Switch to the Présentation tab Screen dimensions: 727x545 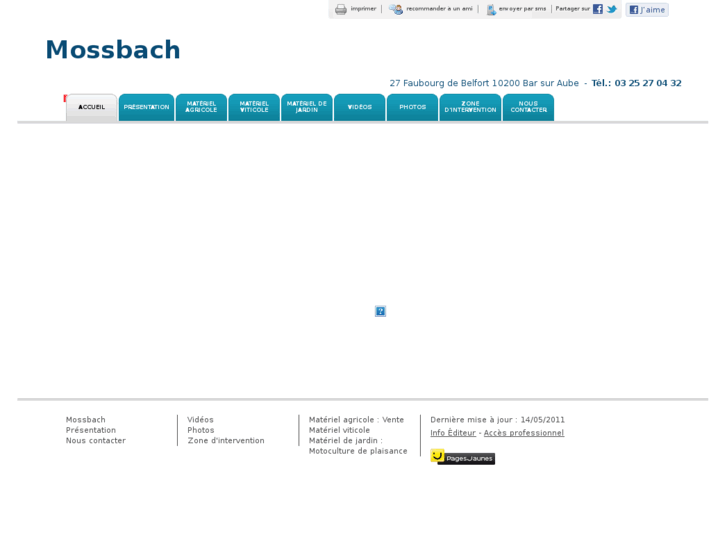(147, 107)
